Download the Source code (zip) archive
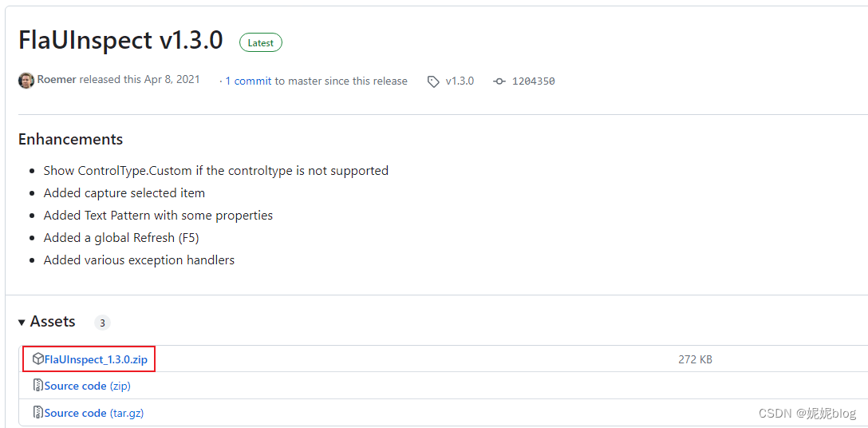 point(76,386)
